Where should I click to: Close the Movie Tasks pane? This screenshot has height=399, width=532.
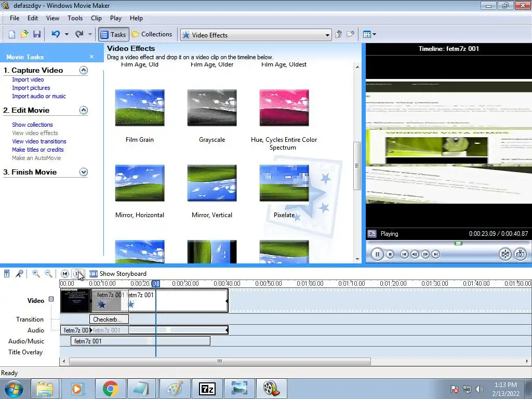91,57
